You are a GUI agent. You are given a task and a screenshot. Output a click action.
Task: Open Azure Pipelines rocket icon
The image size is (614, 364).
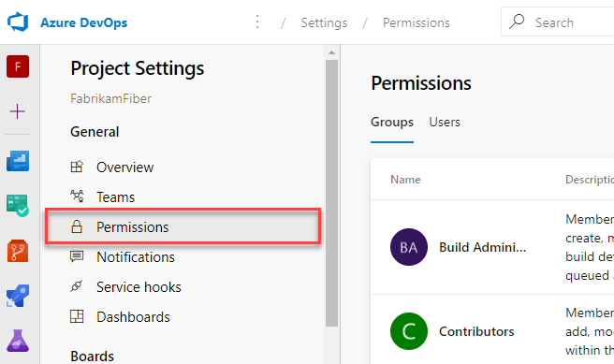click(18, 296)
